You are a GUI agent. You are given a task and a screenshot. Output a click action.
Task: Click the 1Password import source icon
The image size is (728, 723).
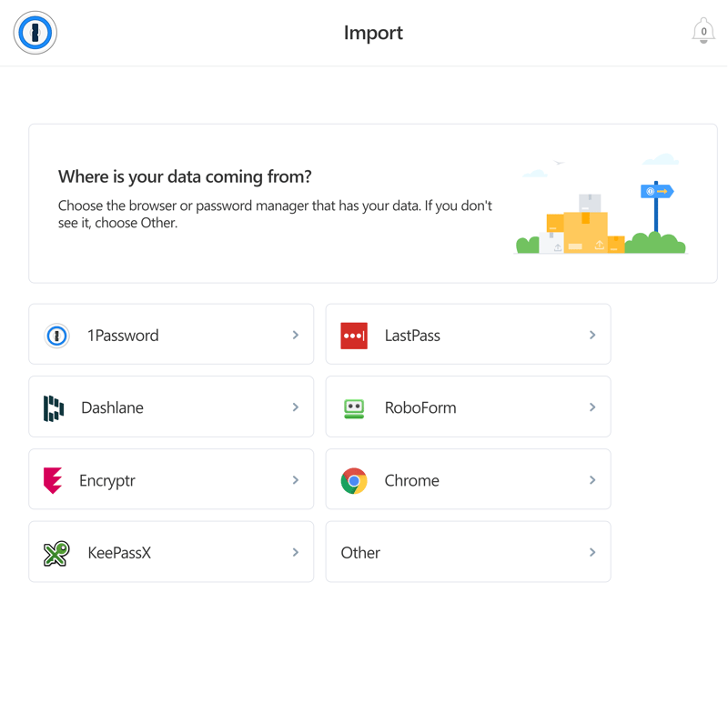pyautogui.click(x=56, y=336)
